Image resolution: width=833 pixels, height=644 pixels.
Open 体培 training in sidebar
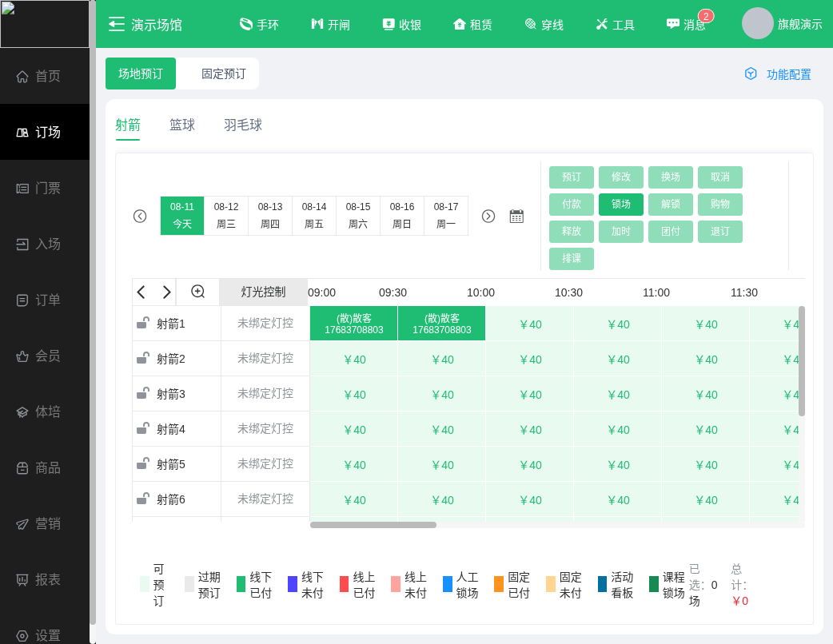click(x=45, y=412)
